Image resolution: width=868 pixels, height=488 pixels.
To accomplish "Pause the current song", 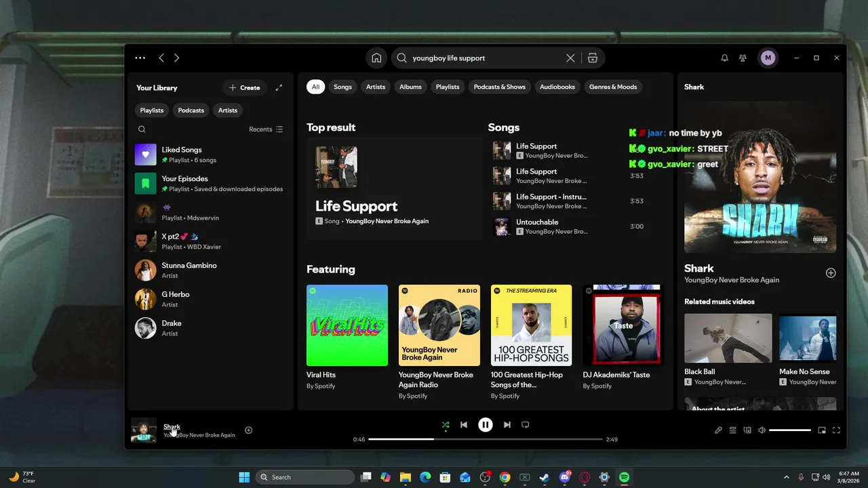I will click(486, 425).
